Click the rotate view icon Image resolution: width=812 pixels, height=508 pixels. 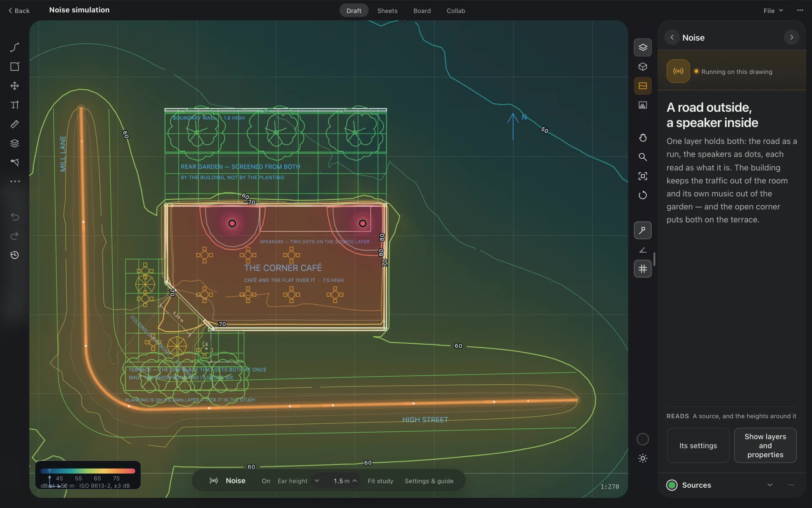pyautogui.click(x=643, y=195)
